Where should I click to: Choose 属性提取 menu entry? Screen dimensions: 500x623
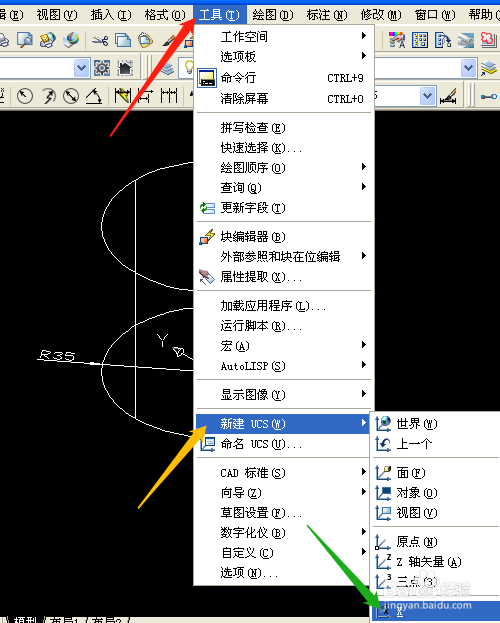pos(284,277)
